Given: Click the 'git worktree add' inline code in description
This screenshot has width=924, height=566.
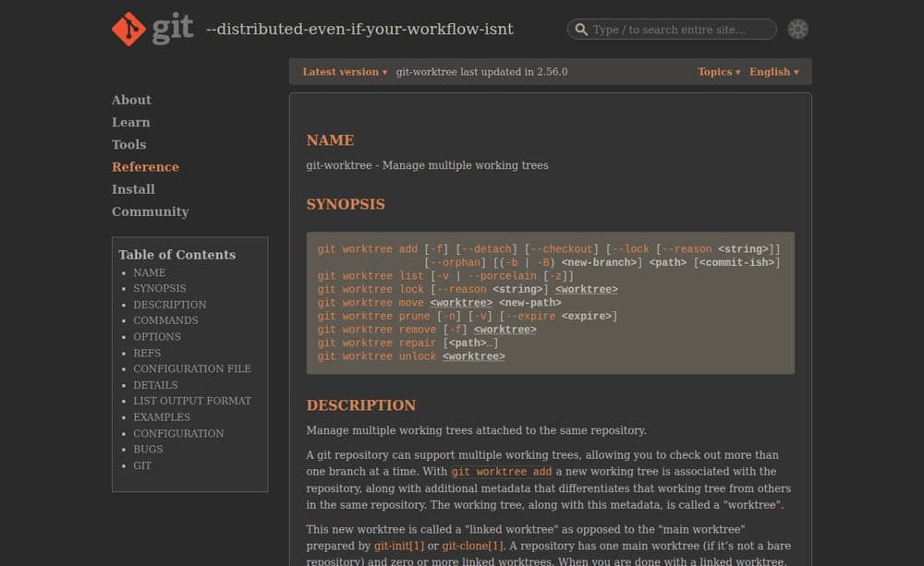Looking at the screenshot, I should [x=502, y=472].
